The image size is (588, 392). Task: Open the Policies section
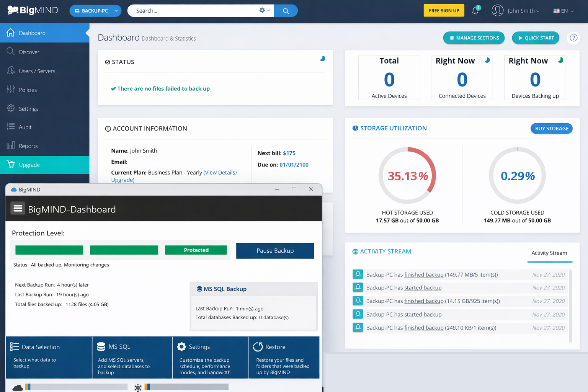pyautogui.click(x=11, y=89)
